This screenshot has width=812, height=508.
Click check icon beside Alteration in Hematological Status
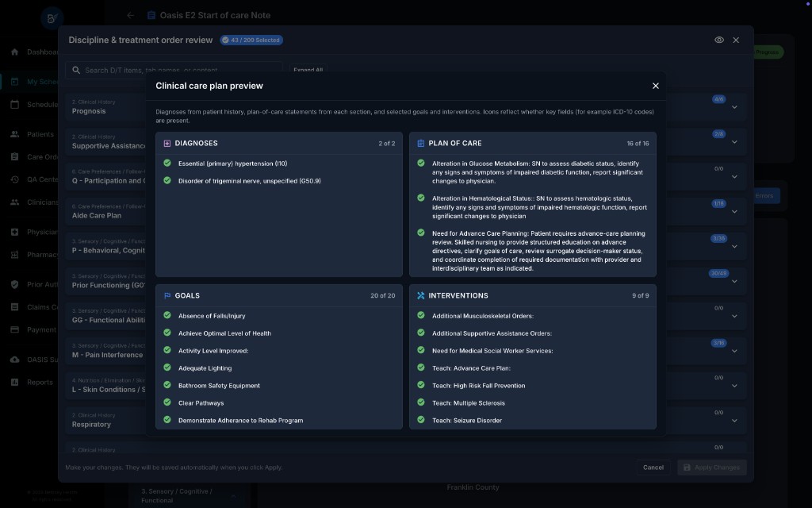[x=421, y=198]
